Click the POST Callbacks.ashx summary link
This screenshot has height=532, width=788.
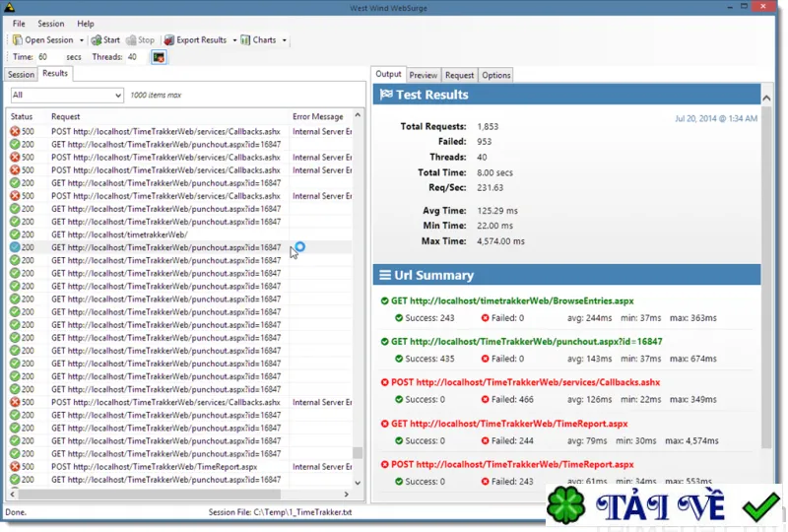click(526, 382)
